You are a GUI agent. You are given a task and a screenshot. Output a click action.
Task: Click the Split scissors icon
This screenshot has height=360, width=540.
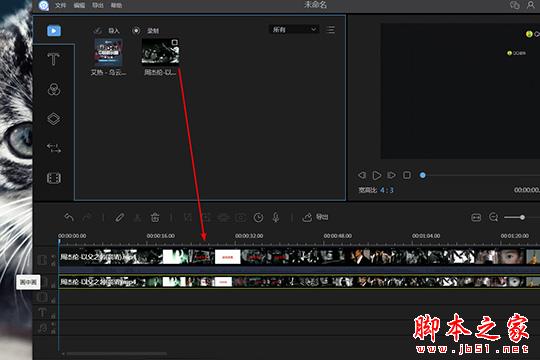[137, 217]
